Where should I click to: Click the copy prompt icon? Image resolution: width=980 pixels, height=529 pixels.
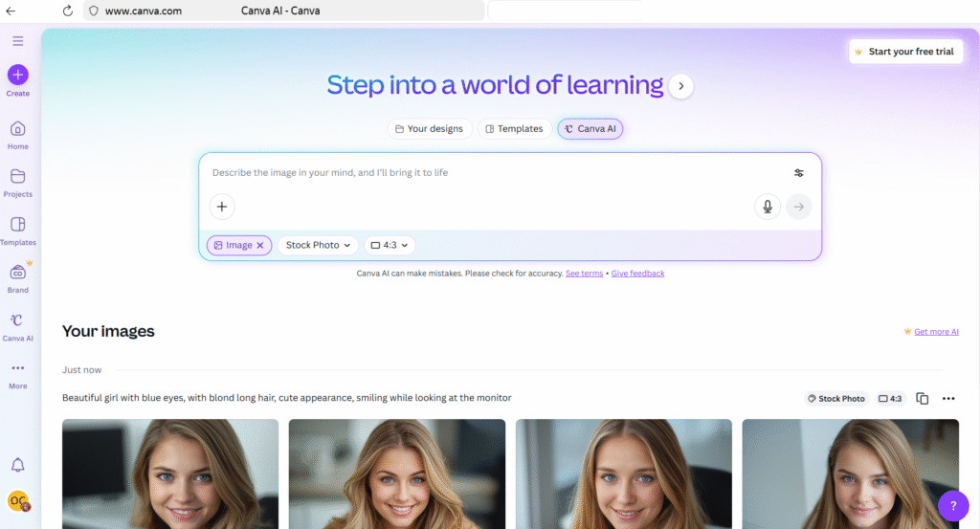923,399
